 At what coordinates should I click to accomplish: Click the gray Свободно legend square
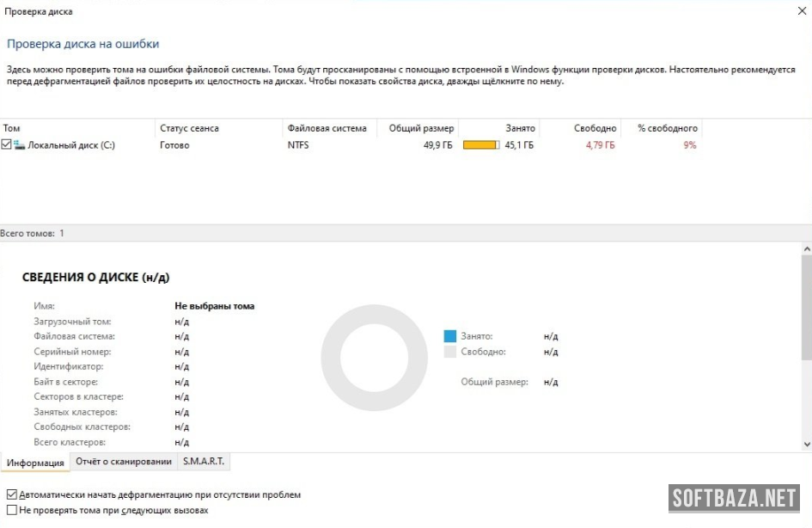pos(449,352)
